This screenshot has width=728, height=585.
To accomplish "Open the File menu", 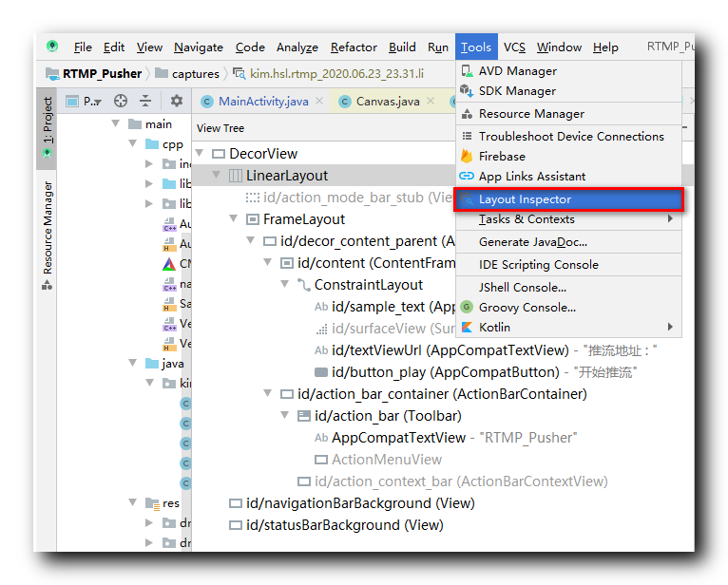I will tap(83, 47).
